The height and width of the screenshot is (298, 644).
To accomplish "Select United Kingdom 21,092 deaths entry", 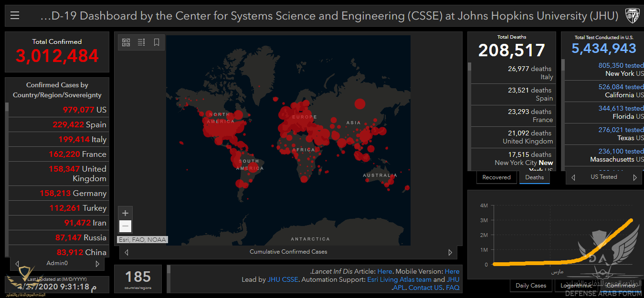I will [x=513, y=137].
